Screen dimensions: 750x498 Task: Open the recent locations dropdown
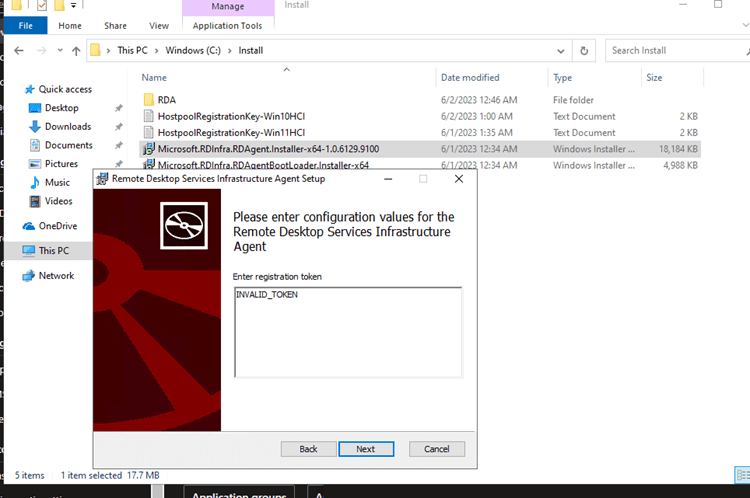60,50
